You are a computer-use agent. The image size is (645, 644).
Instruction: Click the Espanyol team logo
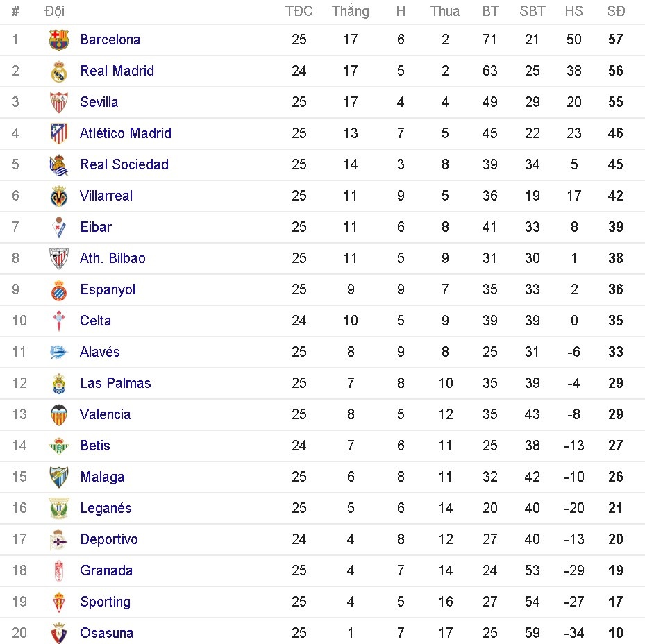click(59, 289)
